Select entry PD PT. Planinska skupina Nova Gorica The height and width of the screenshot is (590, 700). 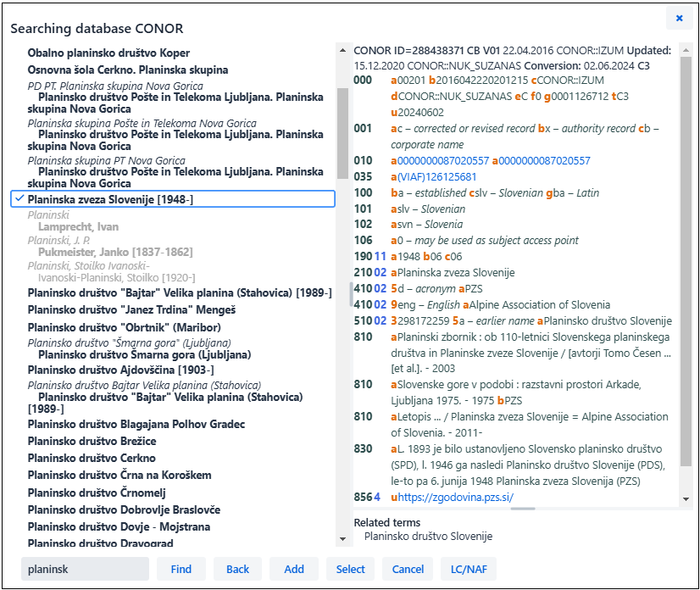tap(115, 86)
